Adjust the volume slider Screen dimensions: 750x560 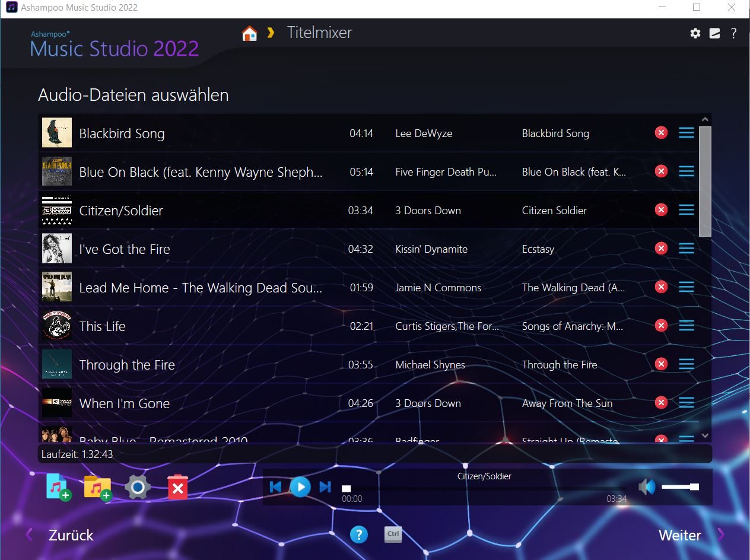pos(680,487)
